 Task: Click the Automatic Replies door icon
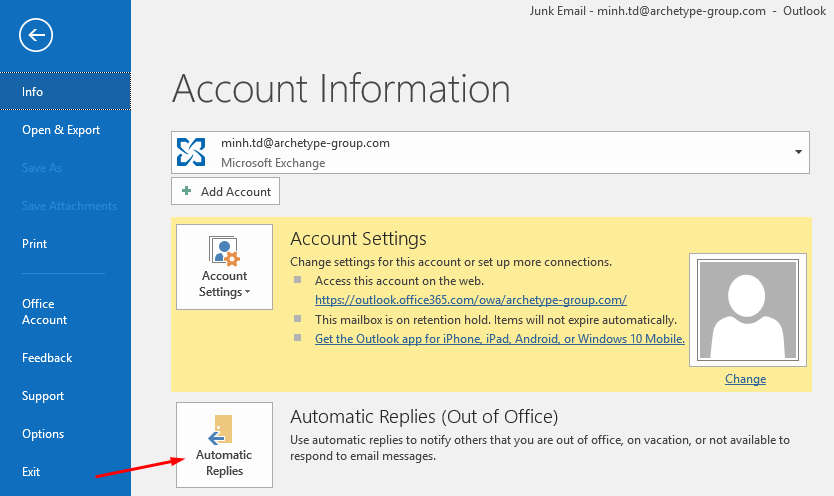tap(221, 430)
